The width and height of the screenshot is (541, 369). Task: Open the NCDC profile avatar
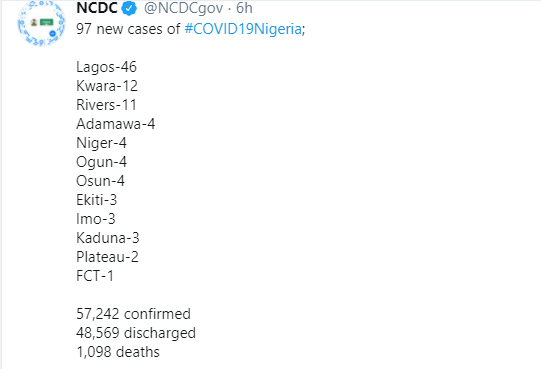point(41,23)
